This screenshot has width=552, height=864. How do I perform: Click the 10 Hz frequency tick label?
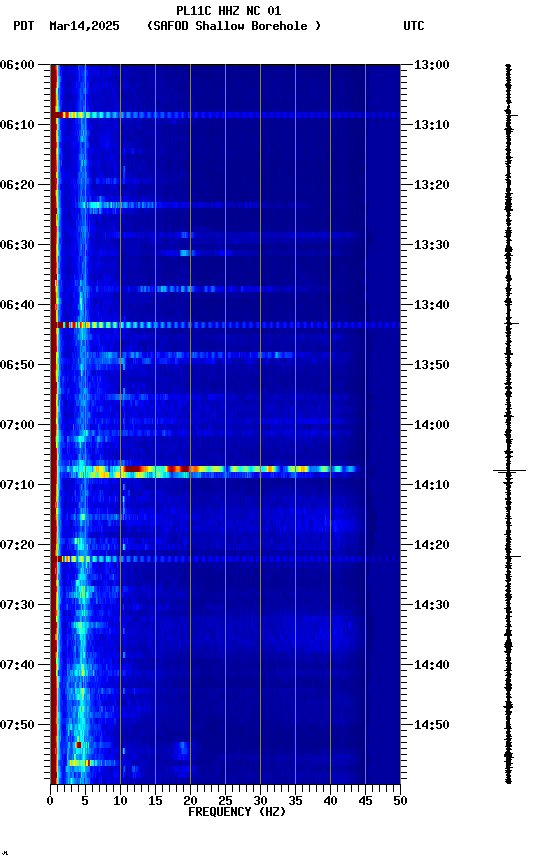pyautogui.click(x=120, y=801)
